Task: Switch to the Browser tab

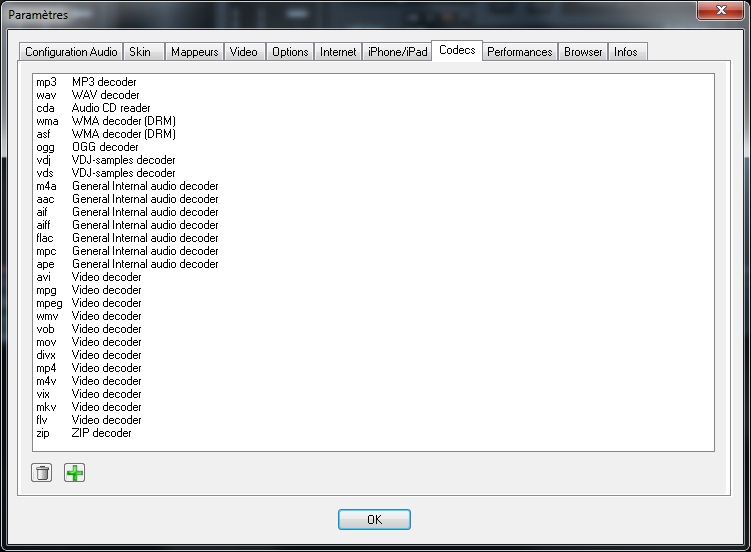Action: [x=583, y=52]
